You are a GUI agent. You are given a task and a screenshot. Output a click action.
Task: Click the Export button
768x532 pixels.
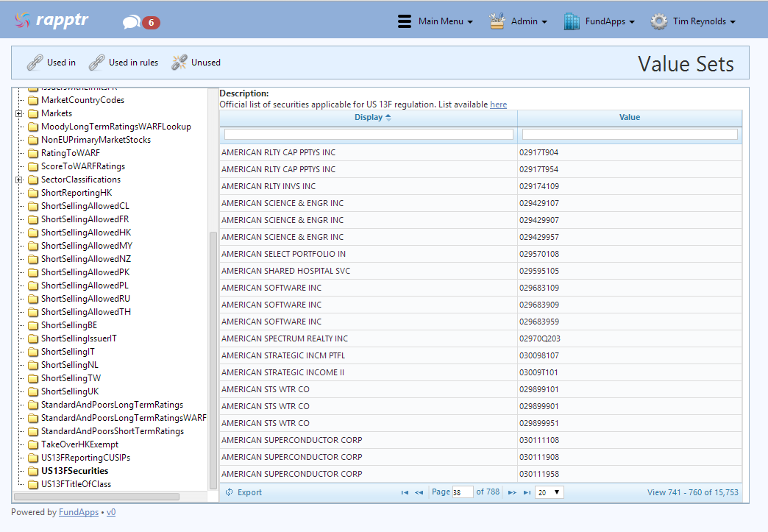244,492
